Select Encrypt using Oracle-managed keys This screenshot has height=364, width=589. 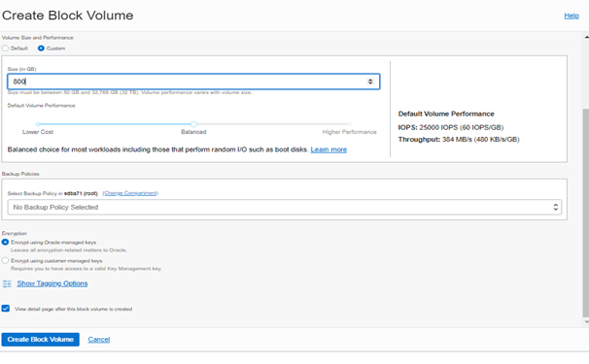pyautogui.click(x=5, y=243)
